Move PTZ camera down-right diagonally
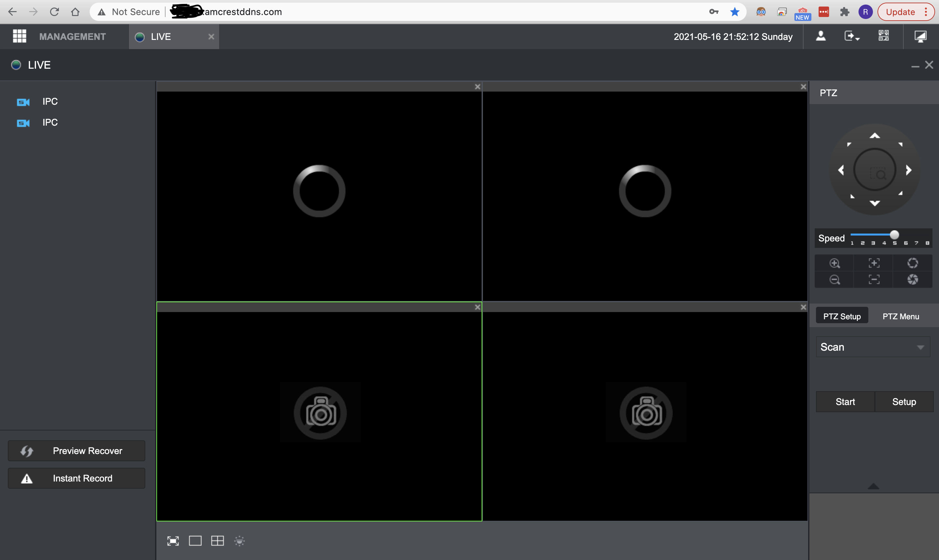The height and width of the screenshot is (560, 939). 900,193
